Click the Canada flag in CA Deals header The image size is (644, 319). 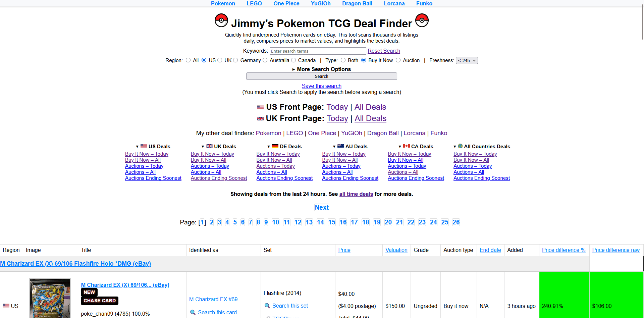[407, 146]
